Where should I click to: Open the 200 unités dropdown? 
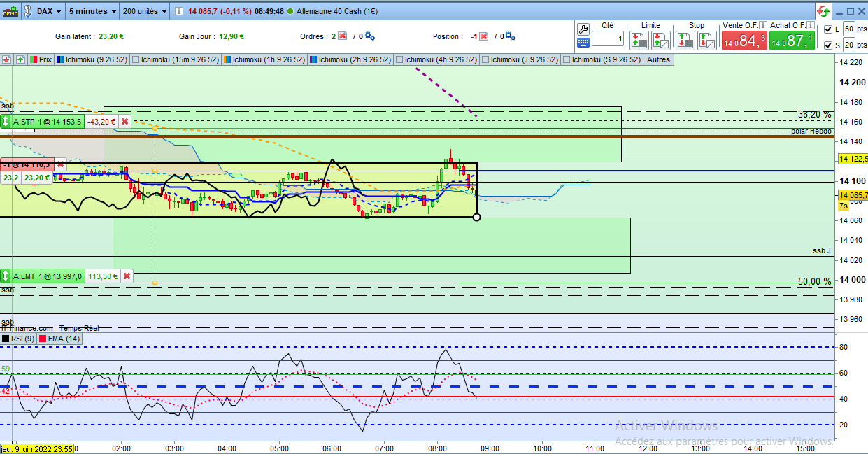tap(144, 11)
